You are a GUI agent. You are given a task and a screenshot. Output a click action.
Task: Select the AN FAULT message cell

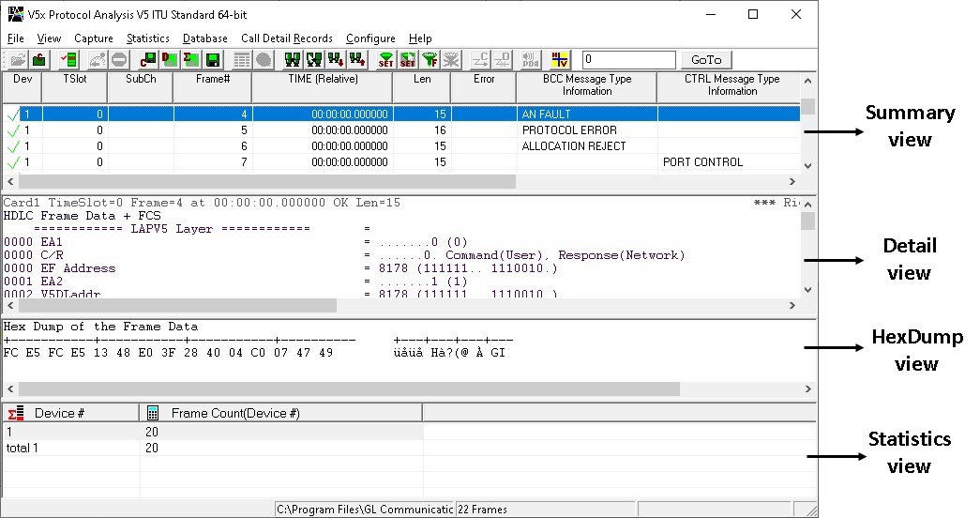(587, 114)
